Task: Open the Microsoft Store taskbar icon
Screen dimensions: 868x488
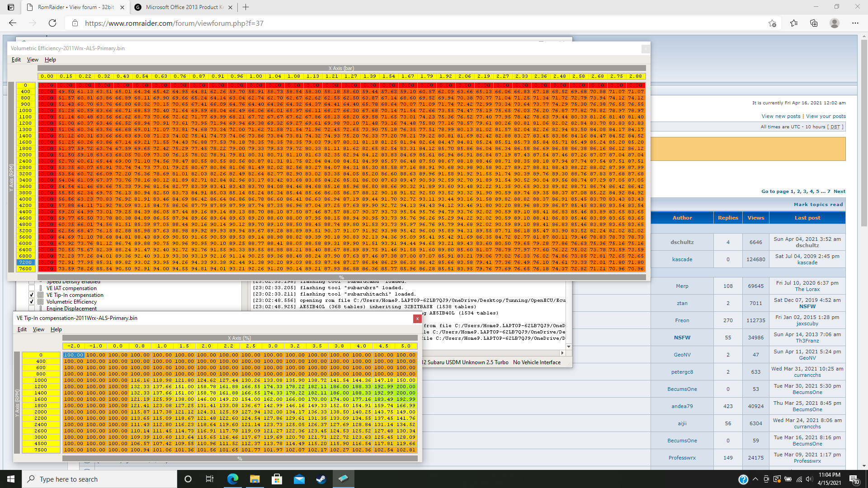Action: pyautogui.click(x=277, y=479)
